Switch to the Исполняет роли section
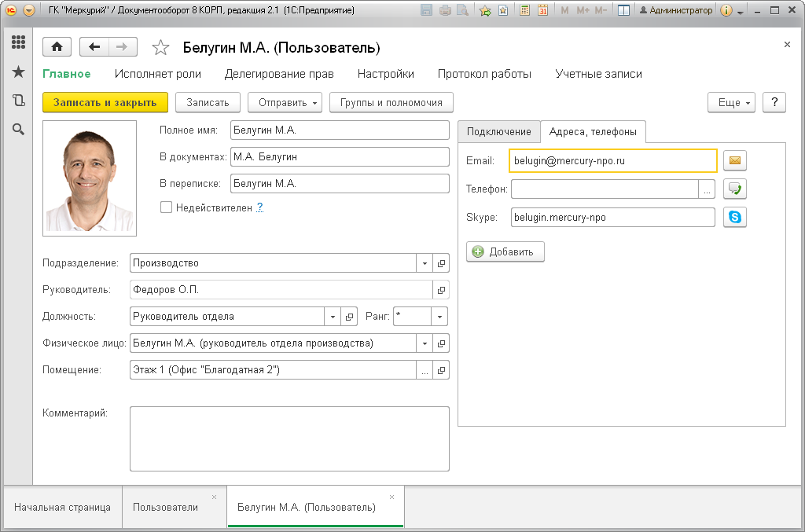The height and width of the screenshot is (532, 805). (x=157, y=74)
